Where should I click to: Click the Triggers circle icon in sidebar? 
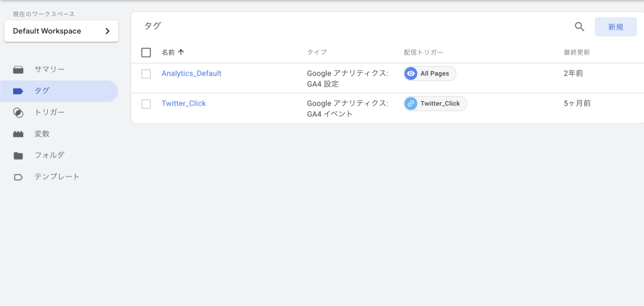click(x=18, y=113)
